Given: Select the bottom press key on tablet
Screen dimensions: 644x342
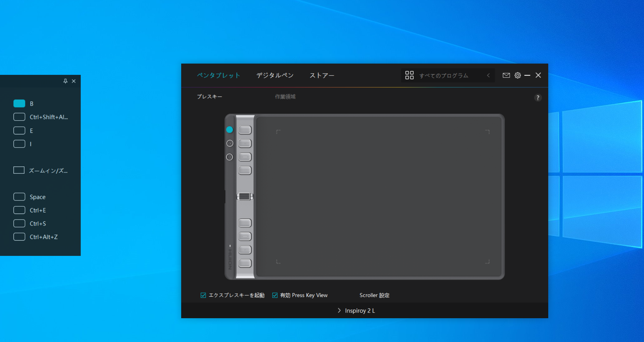Looking at the screenshot, I should point(245,263).
